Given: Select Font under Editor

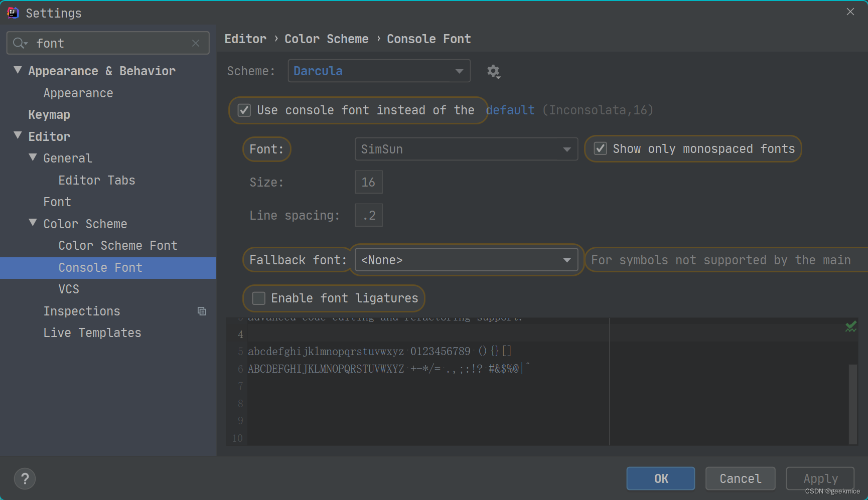Looking at the screenshot, I should point(57,202).
